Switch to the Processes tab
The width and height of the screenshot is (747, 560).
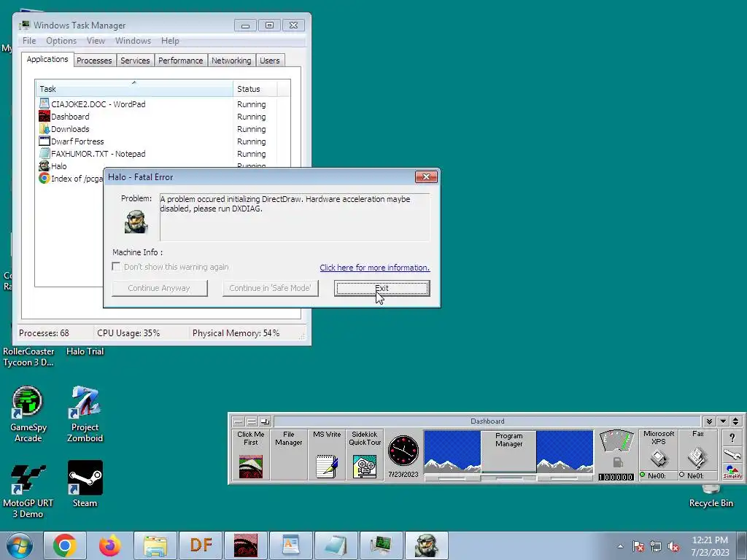(x=94, y=61)
